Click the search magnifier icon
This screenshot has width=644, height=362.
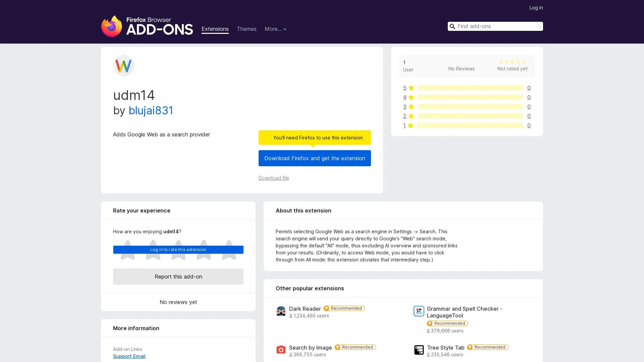tap(452, 26)
